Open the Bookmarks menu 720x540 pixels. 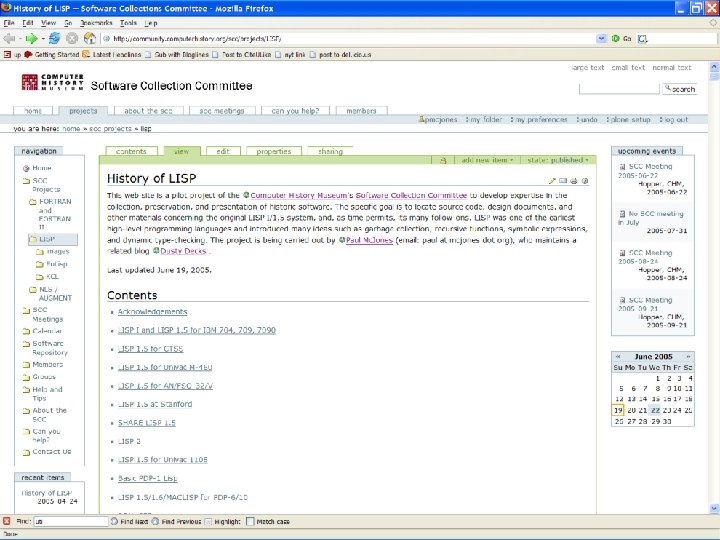click(96, 22)
